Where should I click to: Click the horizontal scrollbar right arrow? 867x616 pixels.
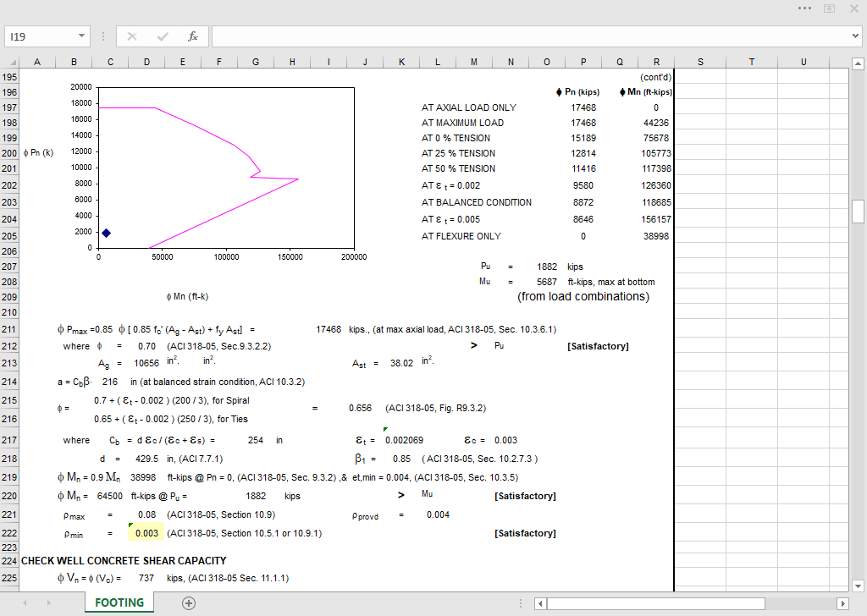coord(842,603)
